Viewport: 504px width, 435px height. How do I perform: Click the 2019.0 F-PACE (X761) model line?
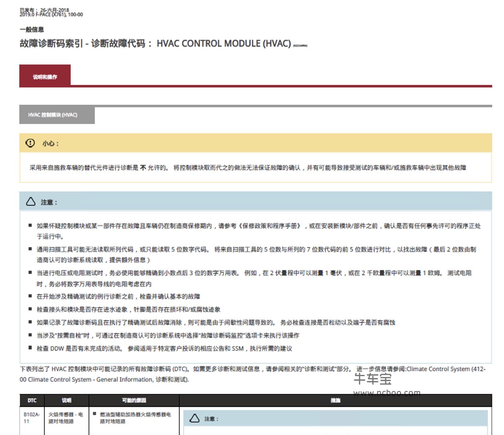coord(51,15)
